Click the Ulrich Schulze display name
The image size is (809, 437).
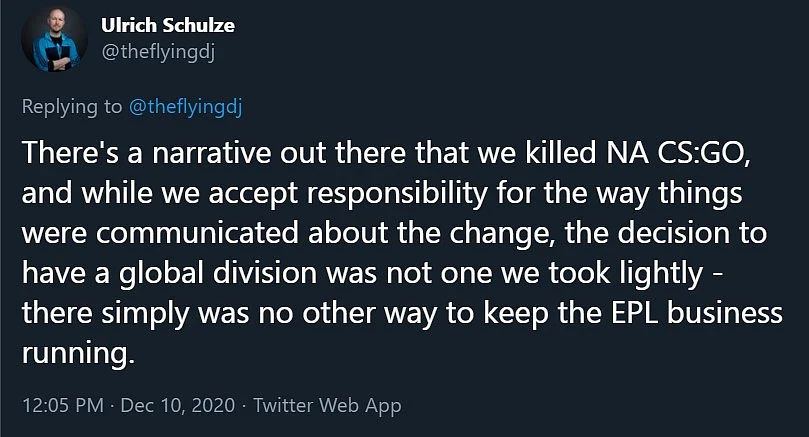click(x=168, y=25)
